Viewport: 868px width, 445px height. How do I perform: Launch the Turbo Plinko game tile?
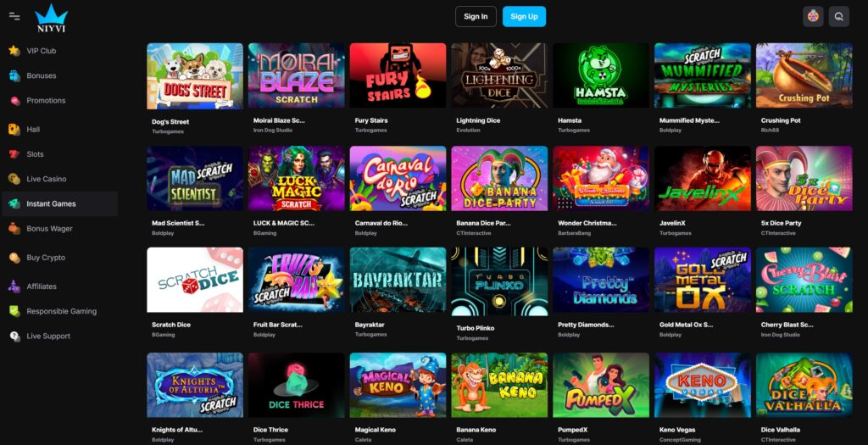tap(499, 281)
